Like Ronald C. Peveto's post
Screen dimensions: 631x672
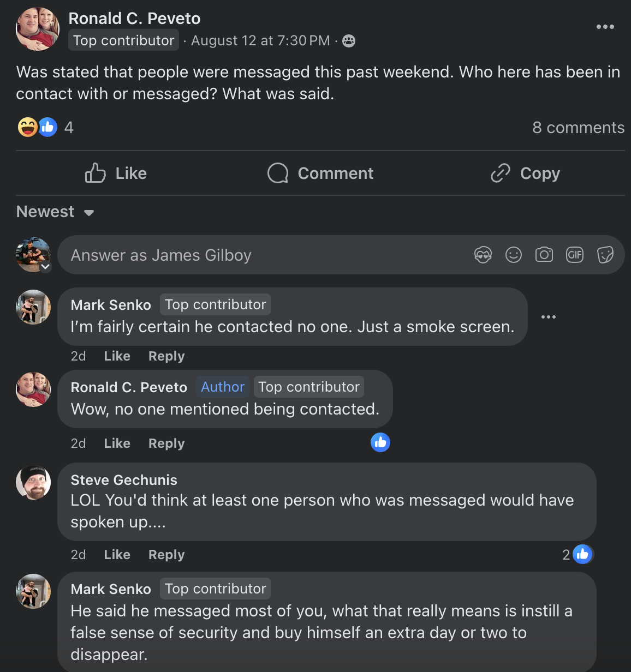point(116,173)
